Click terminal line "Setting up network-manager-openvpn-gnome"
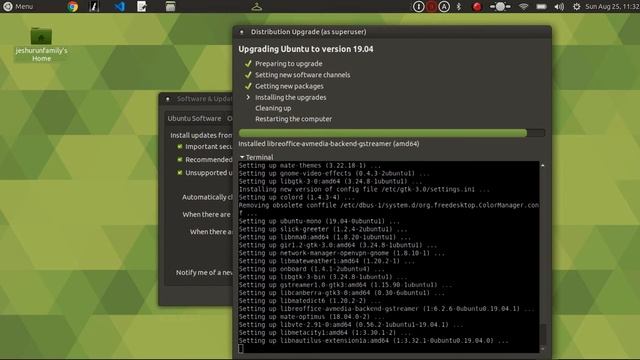640x360 pixels. 342,253
